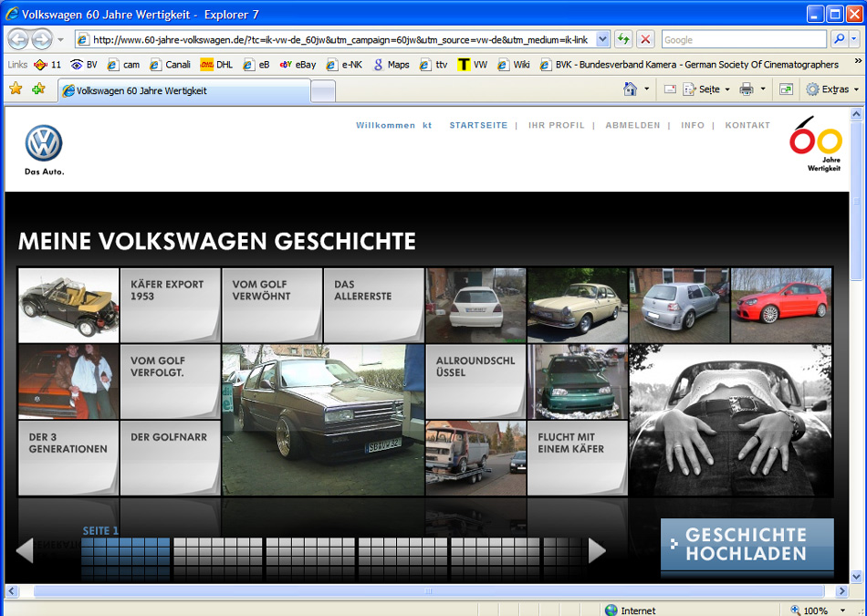The image size is (867, 616).
Task: Click the green Refresh page icon
Action: coord(623,39)
